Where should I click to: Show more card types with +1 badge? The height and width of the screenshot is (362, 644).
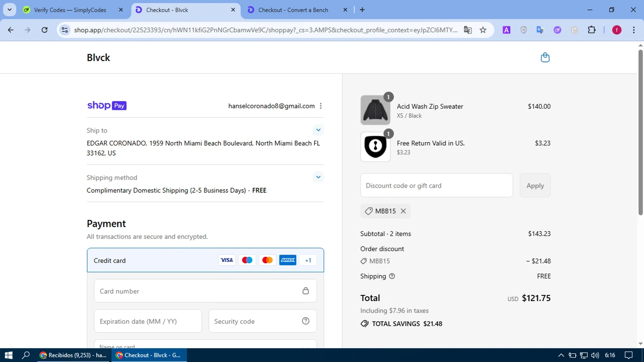308,260
